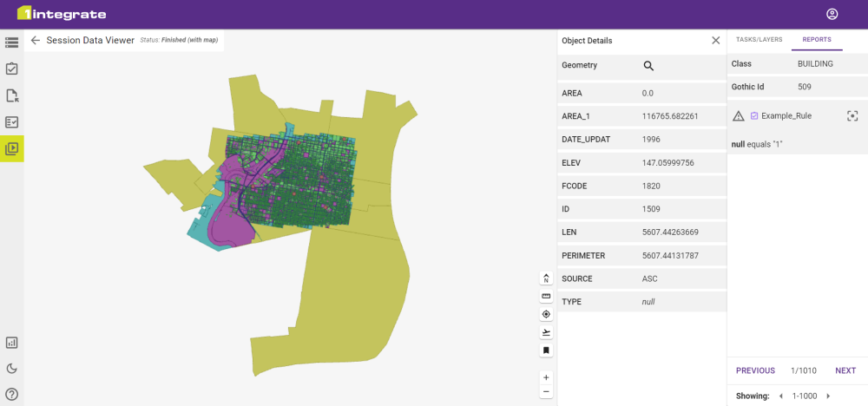Click the map fly-to airplane button
Viewport: 868px width, 406px height.
[x=546, y=332]
